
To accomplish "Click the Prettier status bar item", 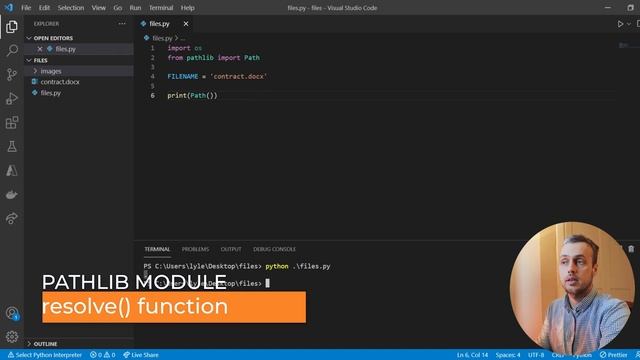I will [613, 355].
